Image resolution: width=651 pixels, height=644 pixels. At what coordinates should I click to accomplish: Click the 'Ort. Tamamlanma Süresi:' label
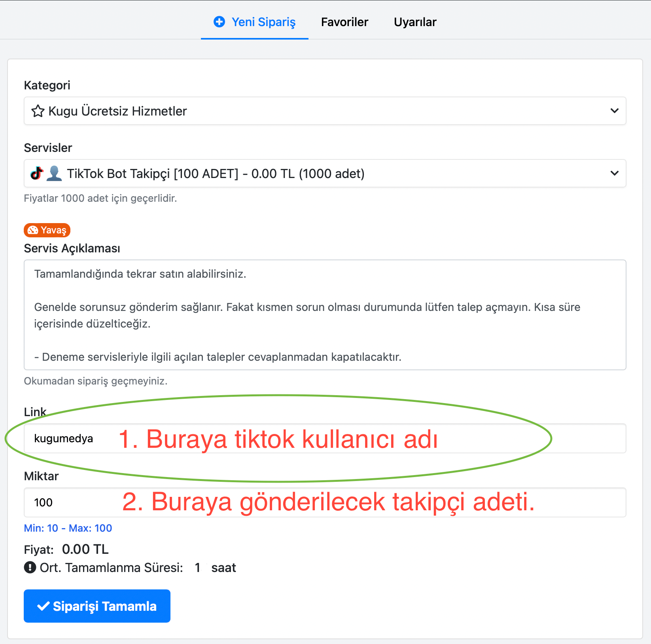tap(112, 568)
